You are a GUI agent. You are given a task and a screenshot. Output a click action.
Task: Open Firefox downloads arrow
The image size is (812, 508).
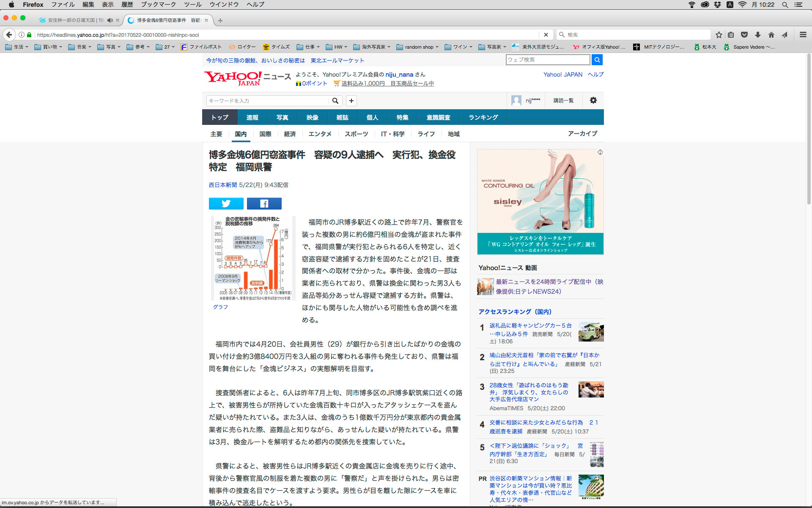(758, 35)
